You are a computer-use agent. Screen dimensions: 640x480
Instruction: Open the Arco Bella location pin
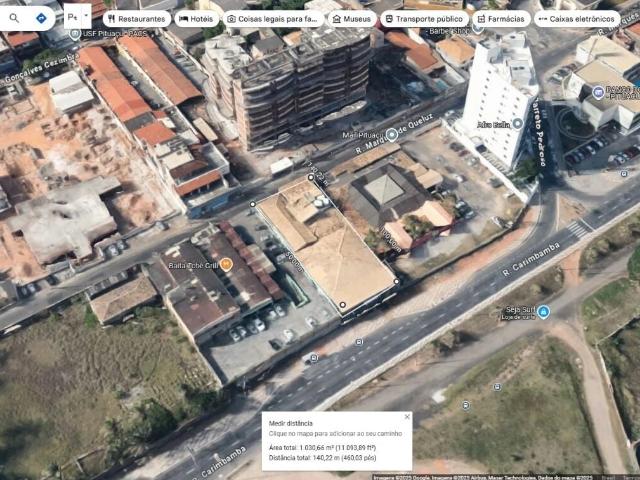[518, 124]
